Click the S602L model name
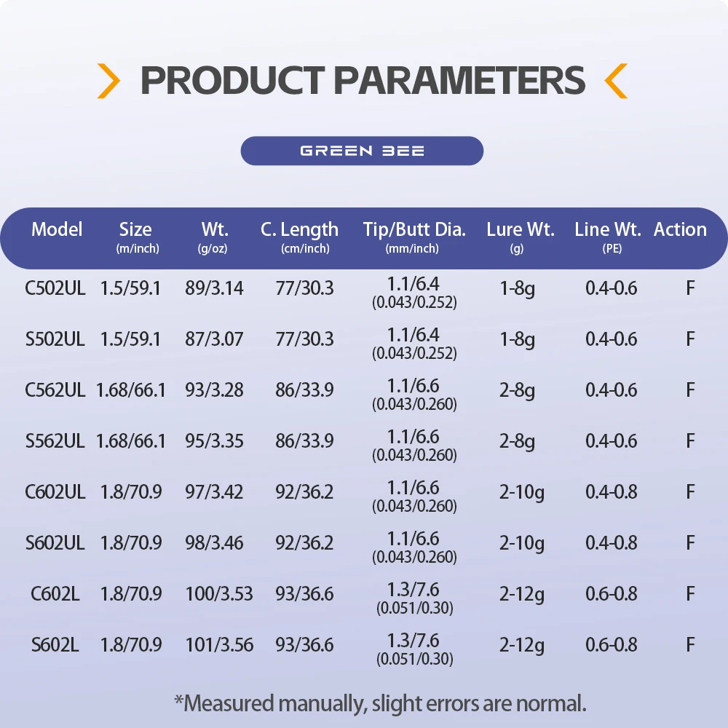728x728 pixels. click(x=55, y=645)
